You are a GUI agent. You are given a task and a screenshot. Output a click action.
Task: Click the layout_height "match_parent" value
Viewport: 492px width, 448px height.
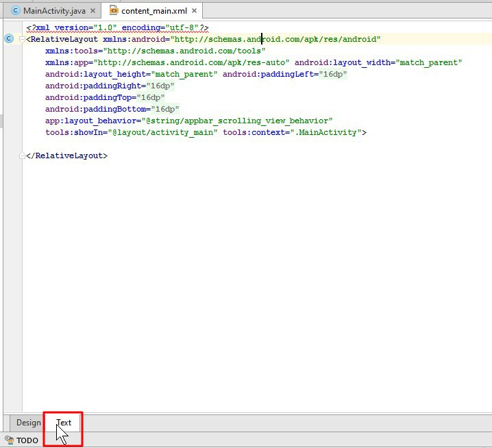pos(184,74)
